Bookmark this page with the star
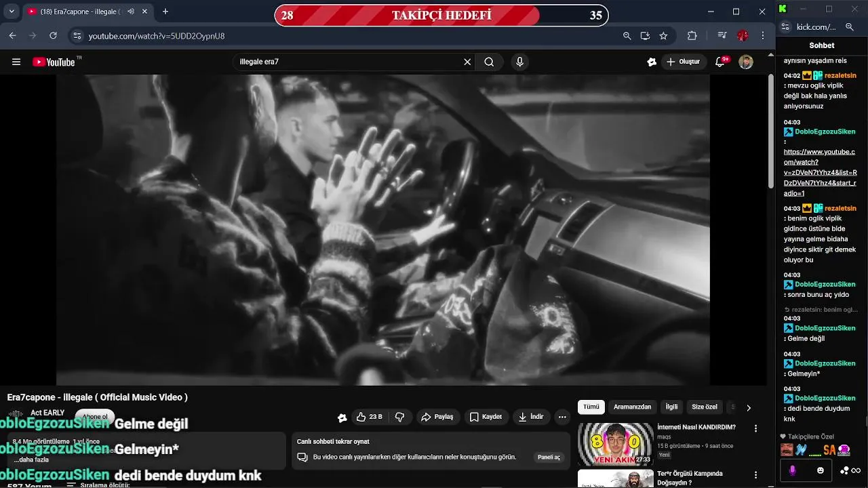The height and width of the screenshot is (488, 868). click(x=663, y=36)
